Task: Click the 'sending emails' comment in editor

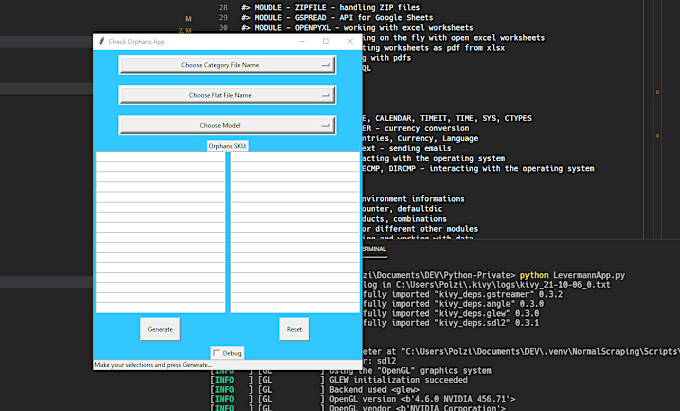Action: [x=418, y=148]
